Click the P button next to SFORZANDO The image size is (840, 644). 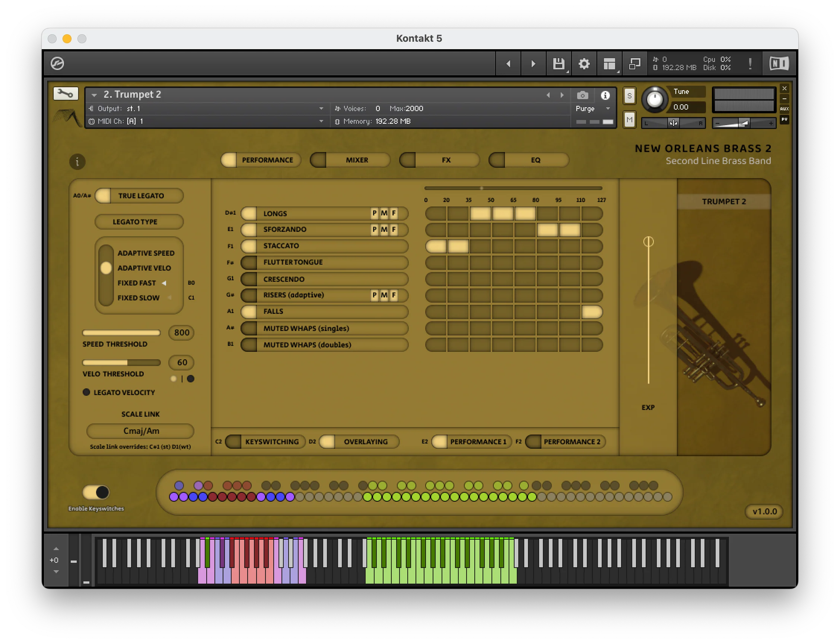click(374, 230)
